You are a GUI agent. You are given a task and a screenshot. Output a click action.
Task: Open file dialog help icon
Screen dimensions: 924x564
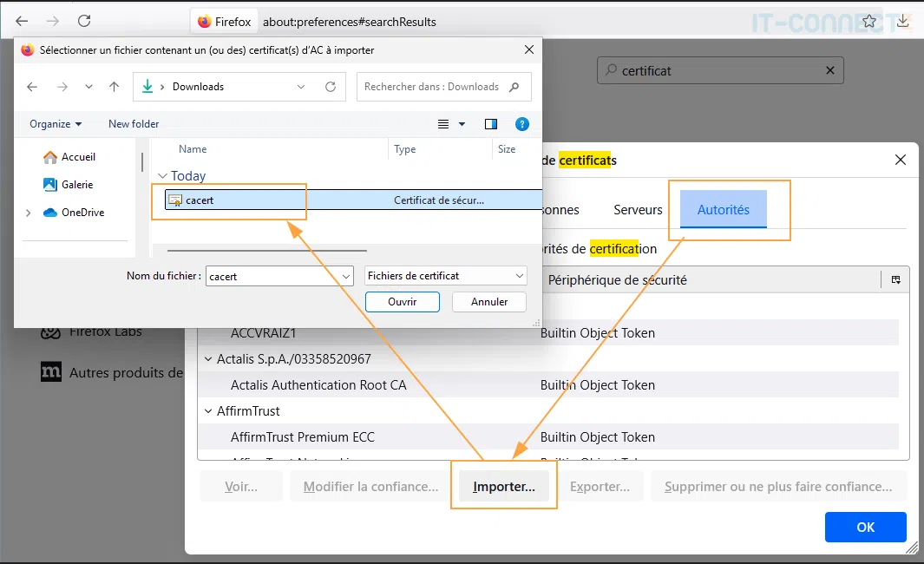521,124
